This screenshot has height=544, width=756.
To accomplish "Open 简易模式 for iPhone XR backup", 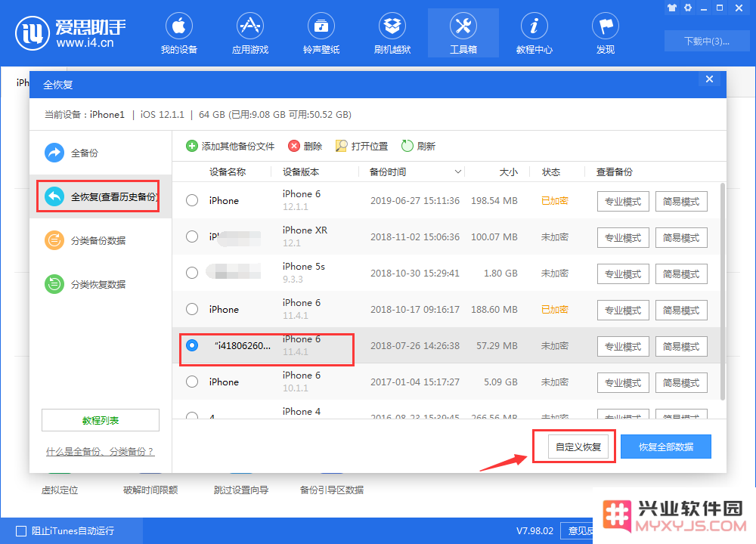I will 681,237.
